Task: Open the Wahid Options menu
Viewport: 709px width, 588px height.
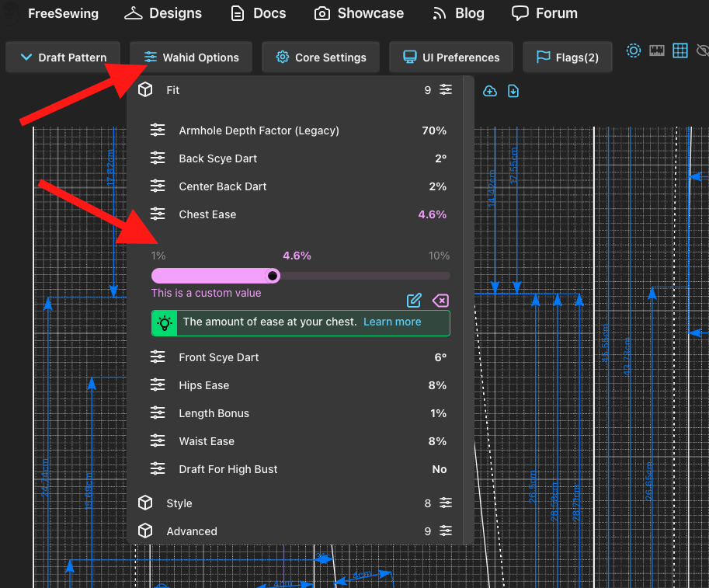Action: point(191,57)
